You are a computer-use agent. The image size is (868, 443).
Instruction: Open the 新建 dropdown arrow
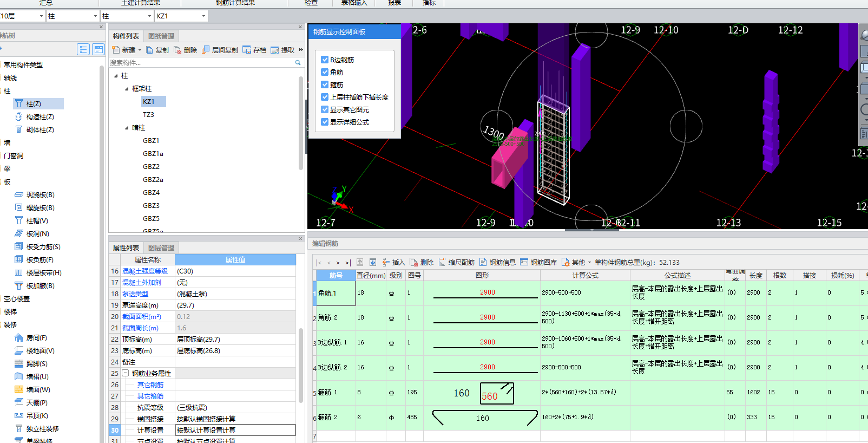[x=140, y=50]
